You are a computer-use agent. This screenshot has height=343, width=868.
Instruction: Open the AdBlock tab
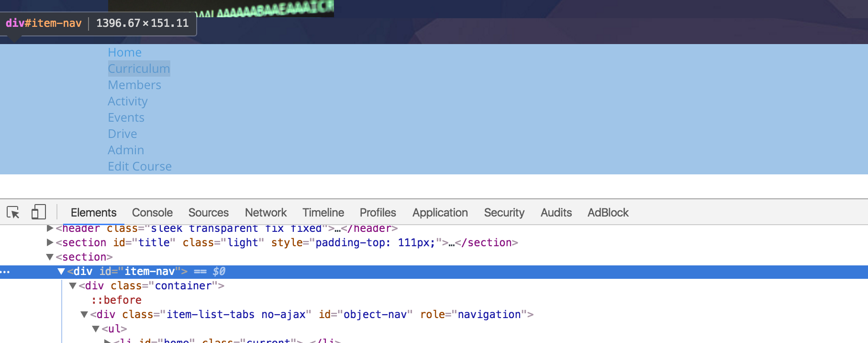[x=608, y=212]
